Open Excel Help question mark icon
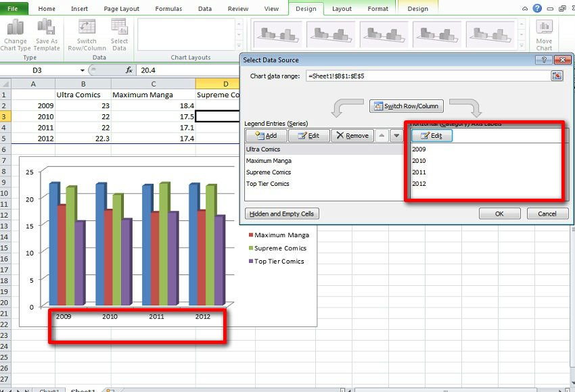This screenshot has width=575, height=392. coord(537,8)
